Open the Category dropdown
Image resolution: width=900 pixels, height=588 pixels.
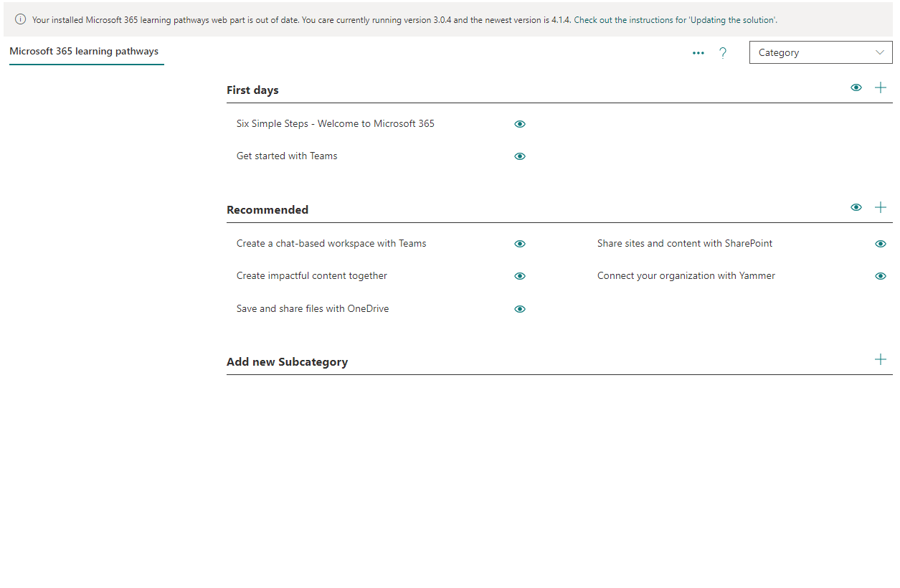[820, 52]
